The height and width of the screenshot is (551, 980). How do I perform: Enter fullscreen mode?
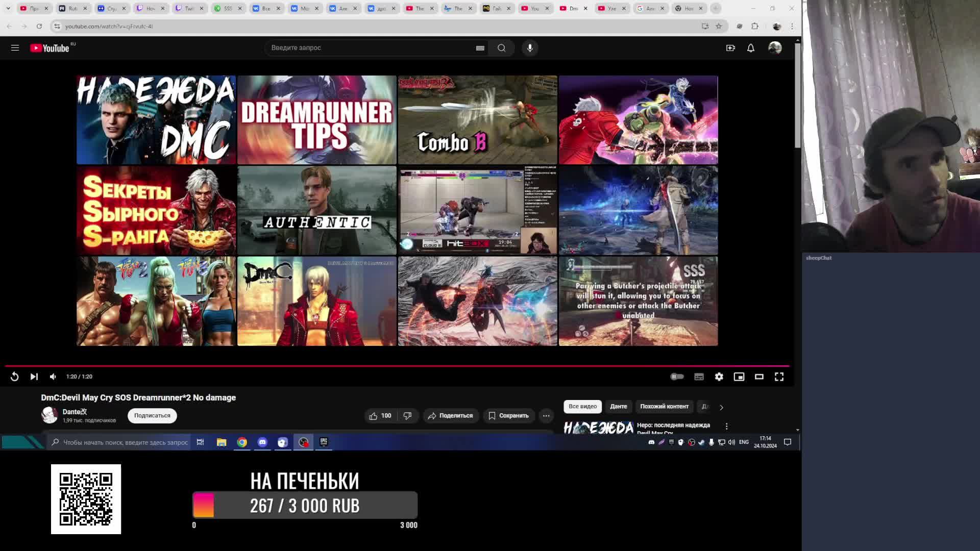779,377
